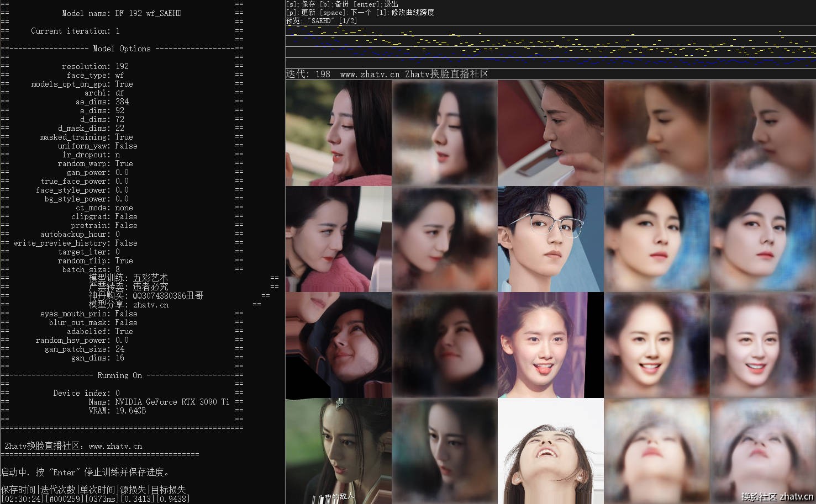The height and width of the screenshot is (504, 816).
Task: Click "uniform_yaw: False" line
Action: click(x=97, y=146)
